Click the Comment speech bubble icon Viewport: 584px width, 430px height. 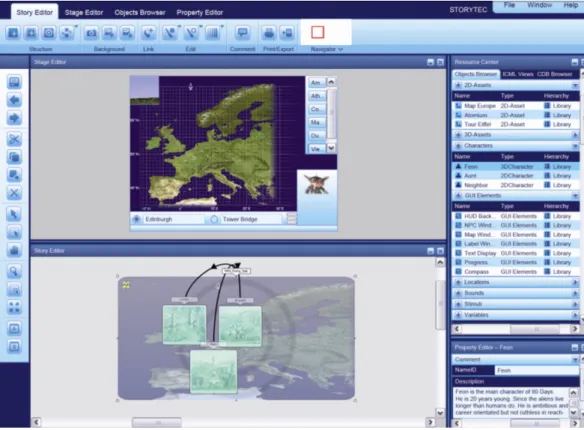coord(242,33)
